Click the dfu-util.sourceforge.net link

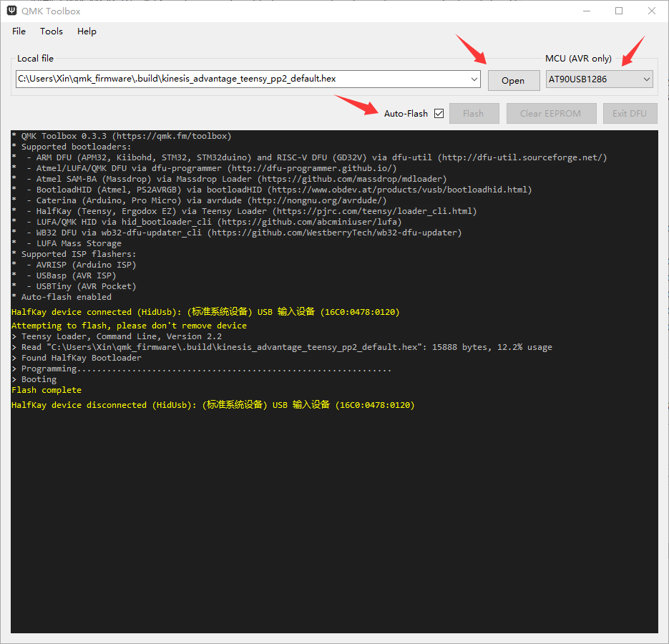pos(522,157)
